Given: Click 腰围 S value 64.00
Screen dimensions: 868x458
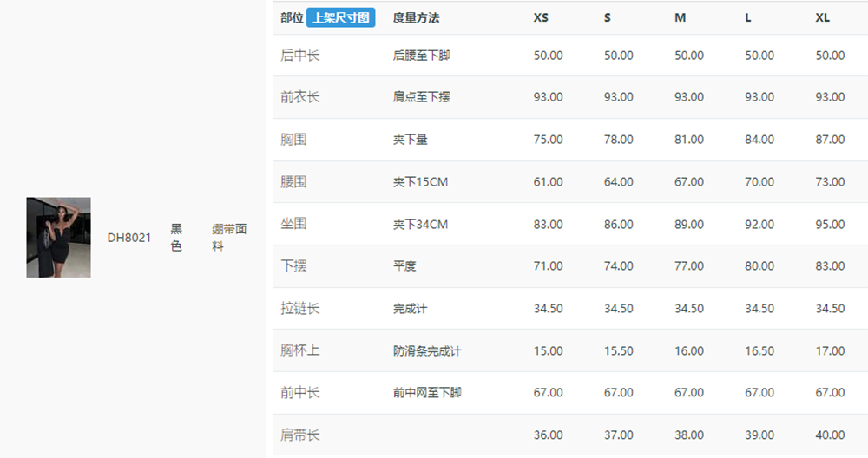Looking at the screenshot, I should click(x=618, y=182).
